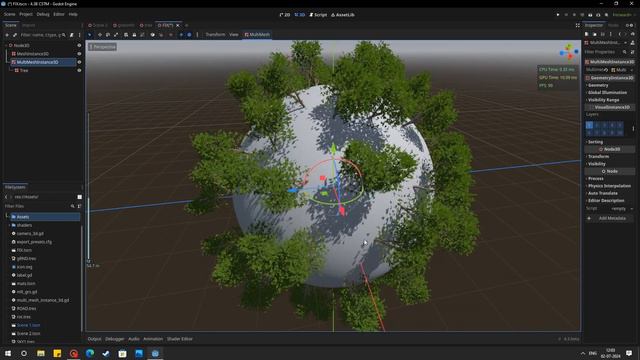Image resolution: width=640 pixels, height=360 pixels.
Task: Open the Debug menu
Action: click(43, 14)
